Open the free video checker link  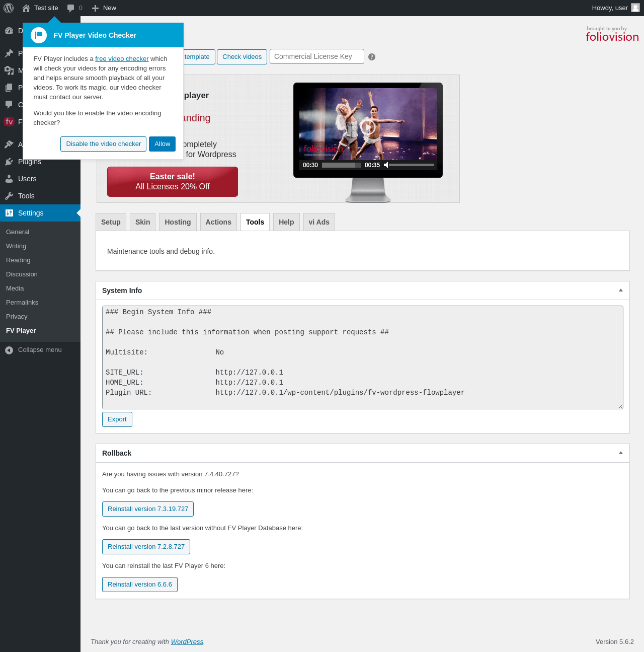(x=122, y=59)
